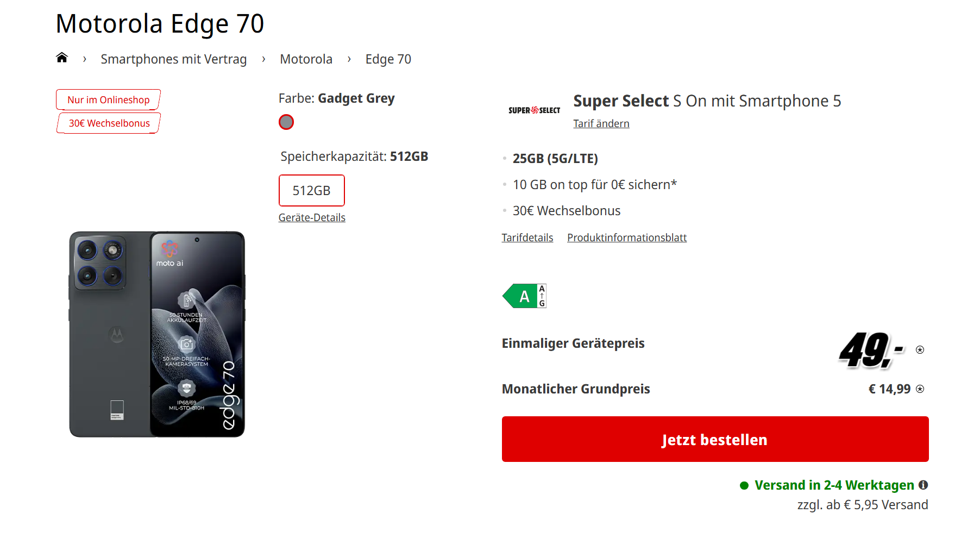Open the Geräte-Details link
Screen dimensions: 980x538
coord(312,217)
